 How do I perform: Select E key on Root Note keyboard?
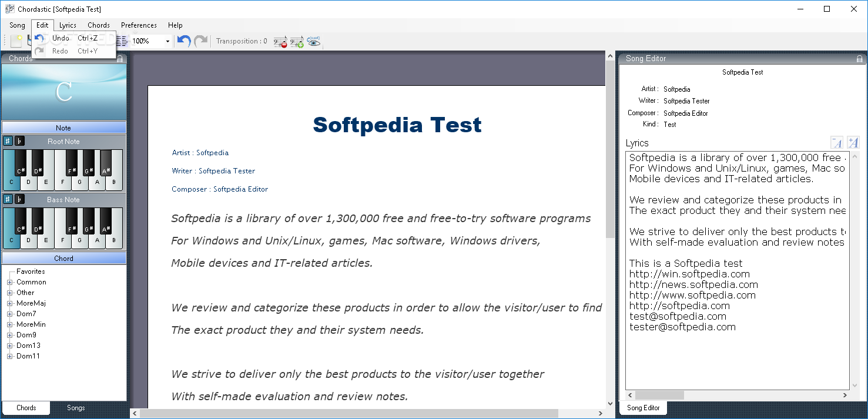coord(46,183)
